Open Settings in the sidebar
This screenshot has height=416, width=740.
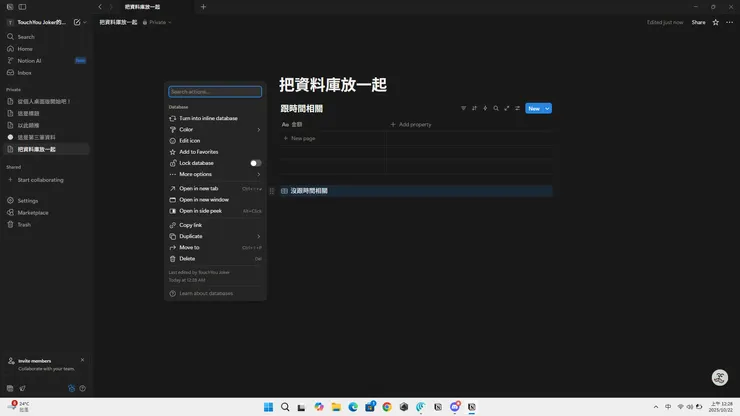pyautogui.click(x=45, y=201)
